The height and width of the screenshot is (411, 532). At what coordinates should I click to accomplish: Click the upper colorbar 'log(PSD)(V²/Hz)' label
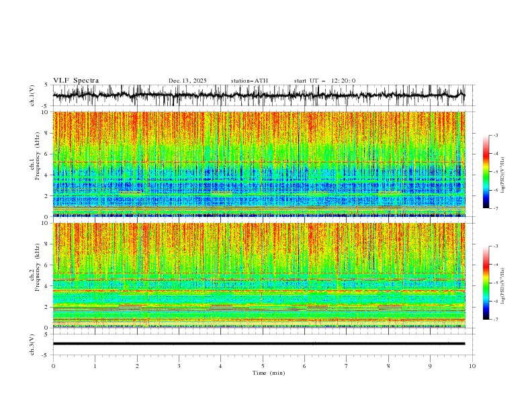(x=503, y=175)
